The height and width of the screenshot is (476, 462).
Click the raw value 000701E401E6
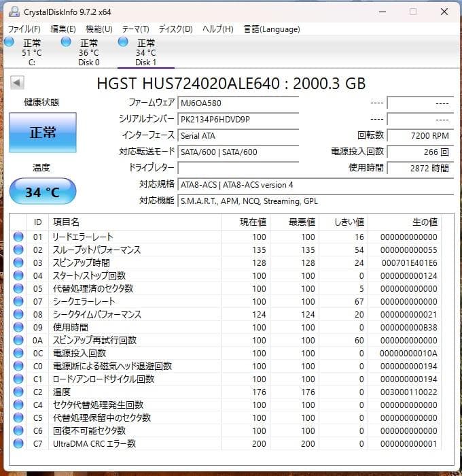coord(409,262)
